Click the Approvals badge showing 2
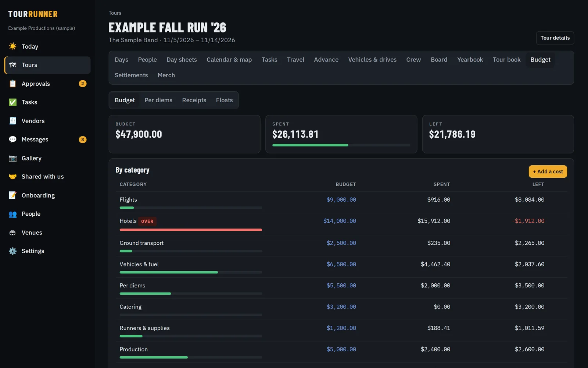 tap(83, 84)
